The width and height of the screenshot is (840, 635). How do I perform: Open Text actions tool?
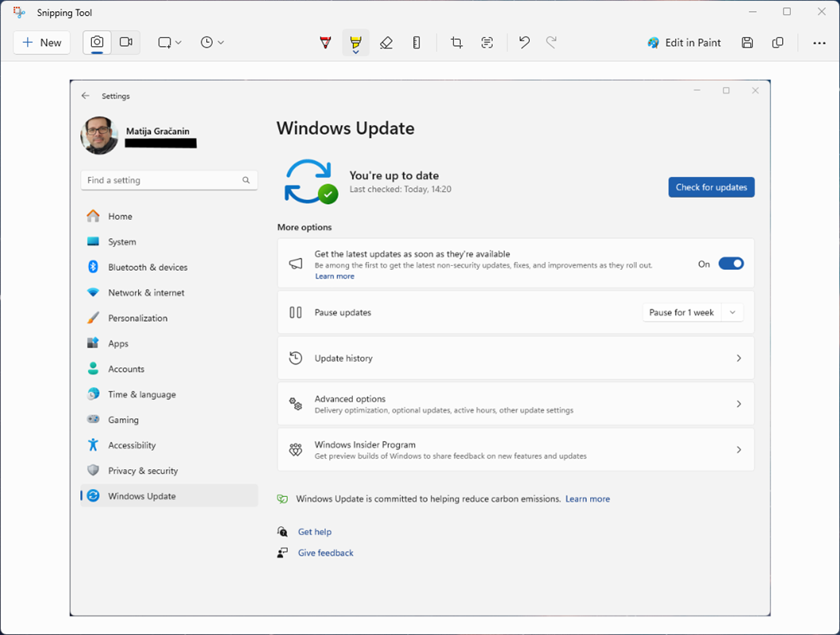pos(487,42)
